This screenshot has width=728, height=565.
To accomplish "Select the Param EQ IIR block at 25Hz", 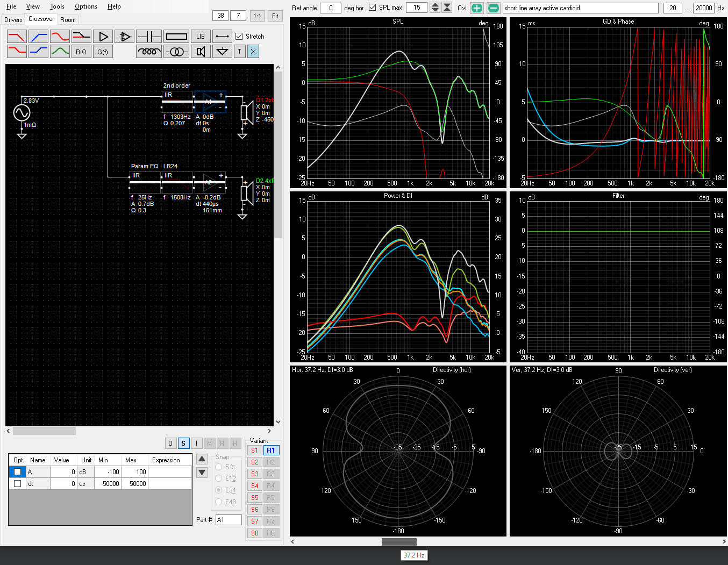I will (145, 183).
